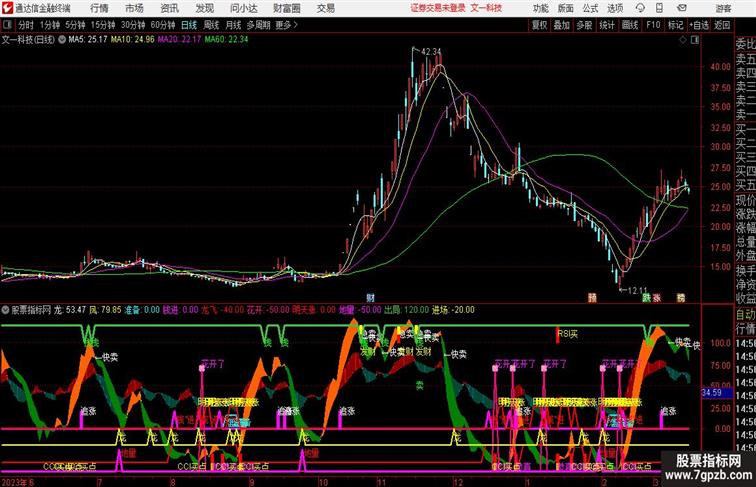Expand the 更多 periods dropdown
This screenshot has height=487, width=756.
pos(286,25)
